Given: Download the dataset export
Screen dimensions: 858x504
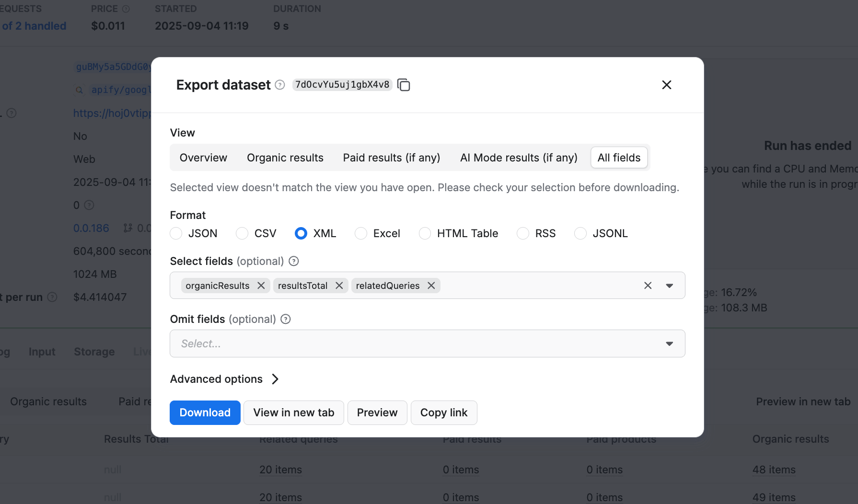Looking at the screenshot, I should (205, 412).
